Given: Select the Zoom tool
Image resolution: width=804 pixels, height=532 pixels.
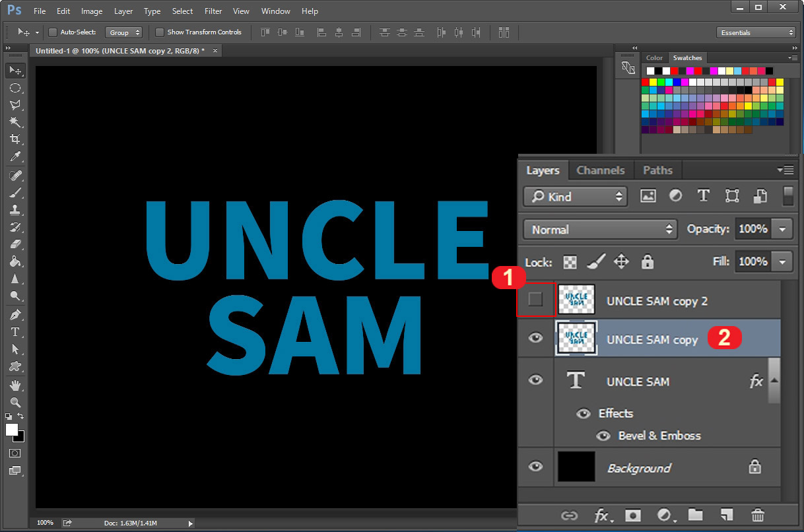Looking at the screenshot, I should coord(15,402).
